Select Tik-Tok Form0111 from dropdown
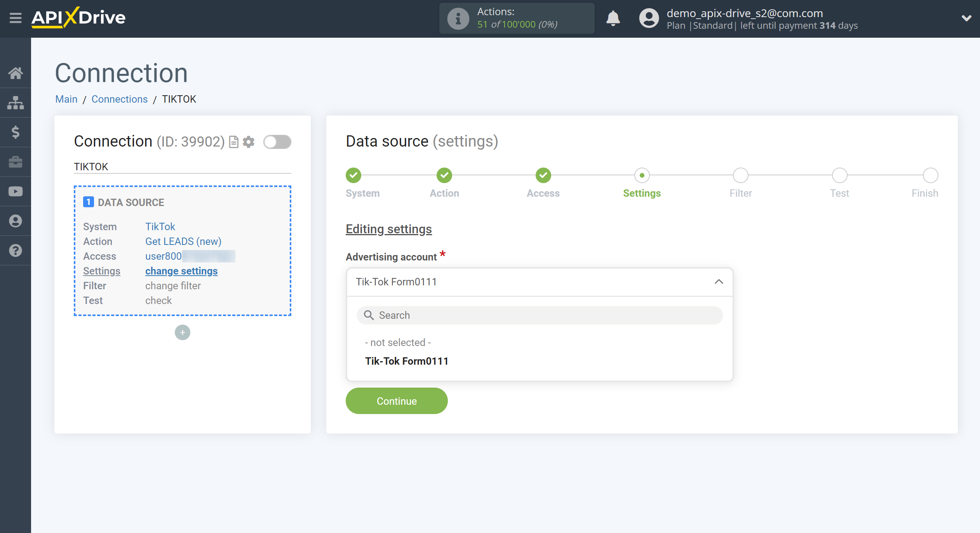 (406, 360)
